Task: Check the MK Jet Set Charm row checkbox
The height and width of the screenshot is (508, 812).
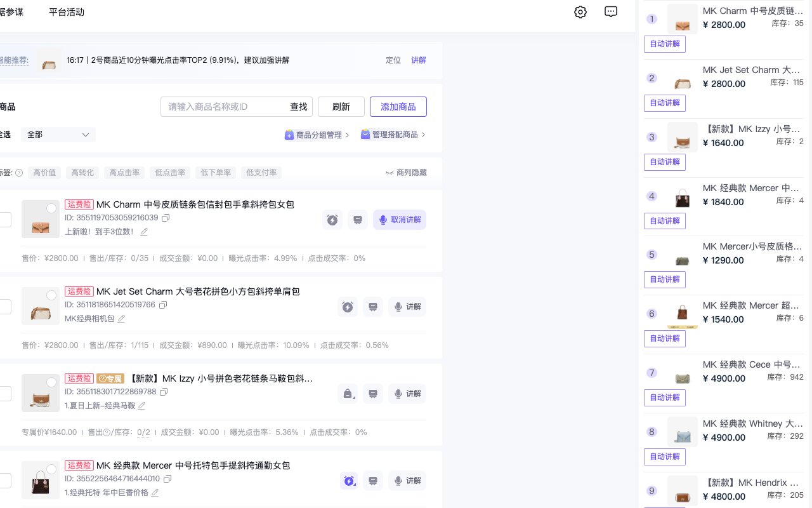Action: [x=4, y=307]
